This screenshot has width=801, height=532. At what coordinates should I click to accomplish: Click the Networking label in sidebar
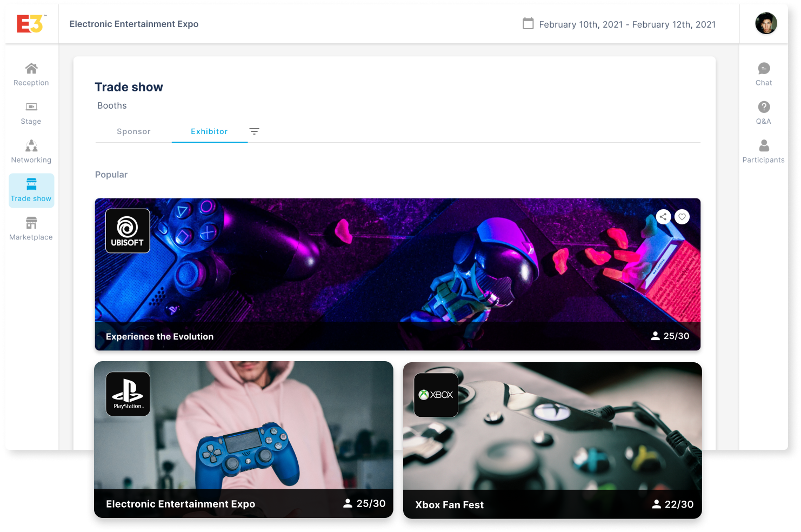[31, 160]
